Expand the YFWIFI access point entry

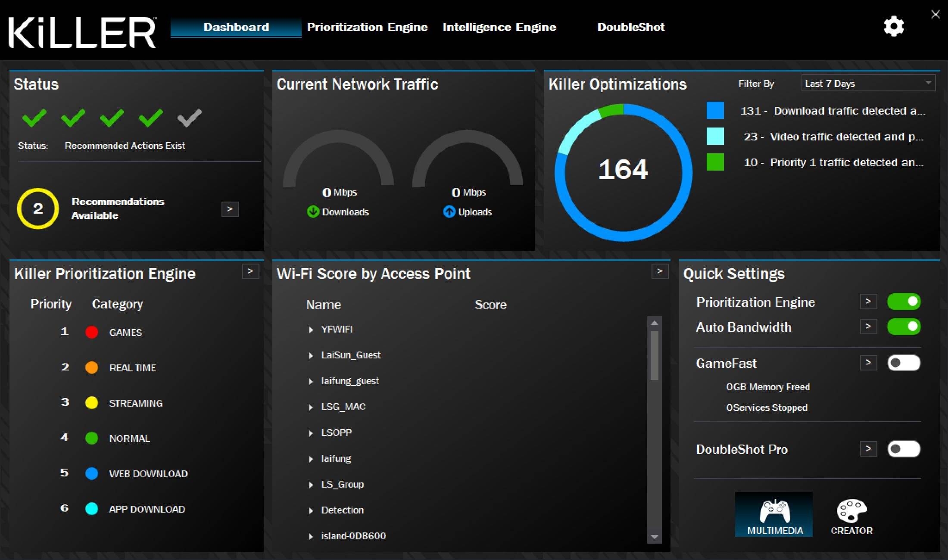pos(311,330)
